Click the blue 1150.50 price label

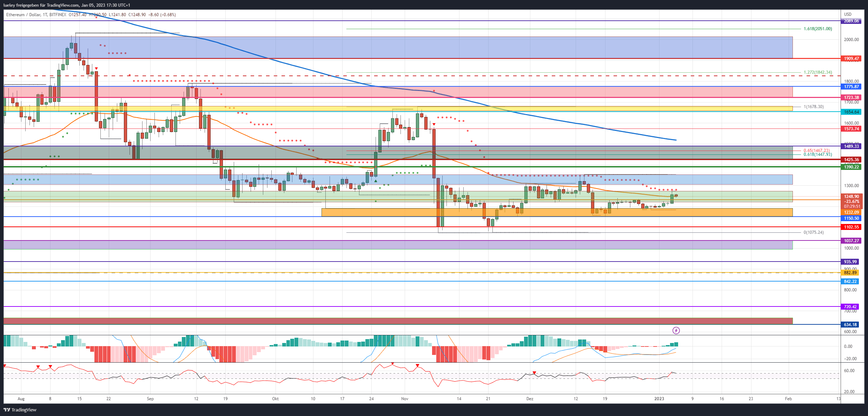[851, 218]
